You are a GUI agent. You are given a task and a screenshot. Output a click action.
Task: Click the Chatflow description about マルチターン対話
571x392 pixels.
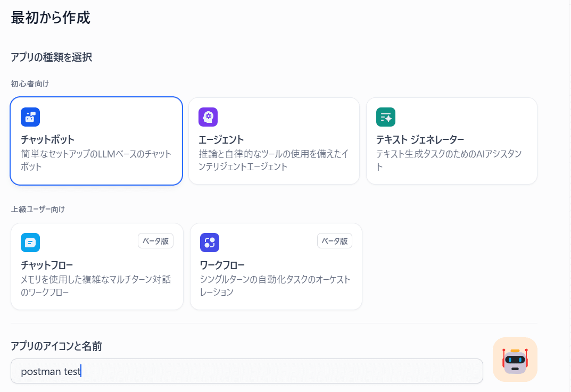click(96, 286)
